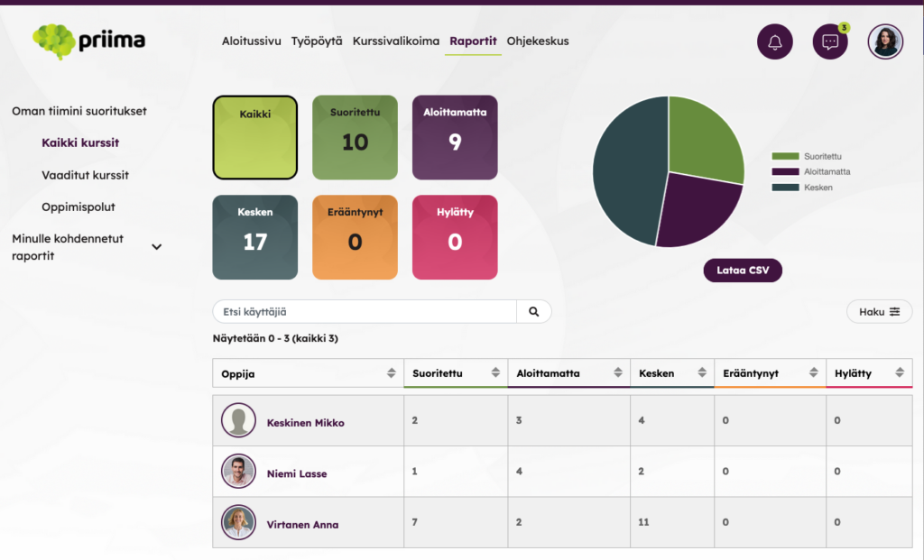Click Virtanen Anna's profile photo
The image size is (924, 560).
(238, 522)
